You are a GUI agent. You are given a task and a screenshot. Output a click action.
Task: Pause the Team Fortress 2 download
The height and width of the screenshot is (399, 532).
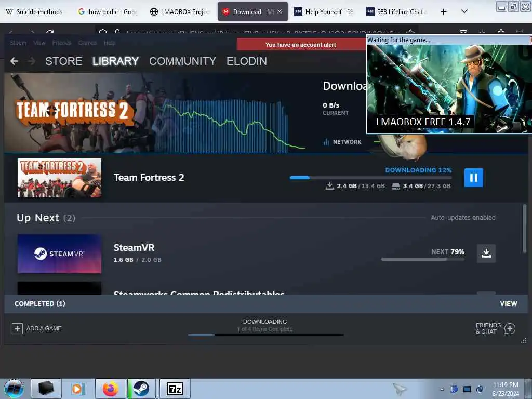pos(474,178)
